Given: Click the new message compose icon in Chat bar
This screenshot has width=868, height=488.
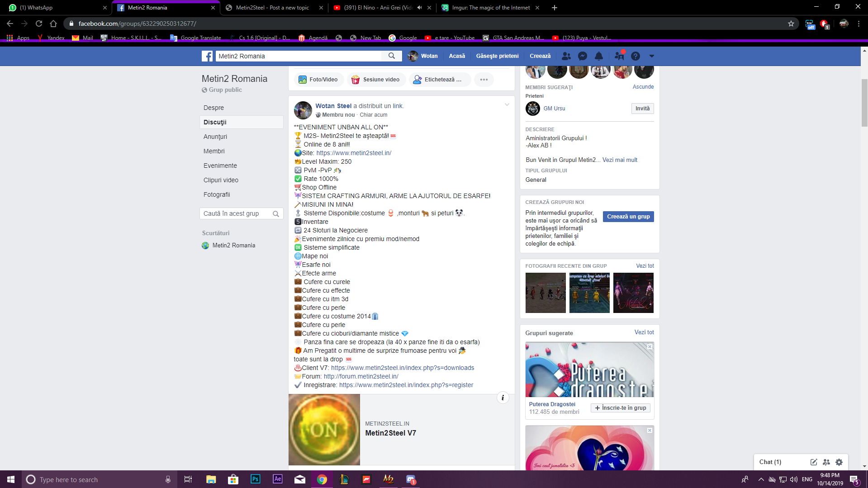Looking at the screenshot, I should pyautogui.click(x=814, y=462).
